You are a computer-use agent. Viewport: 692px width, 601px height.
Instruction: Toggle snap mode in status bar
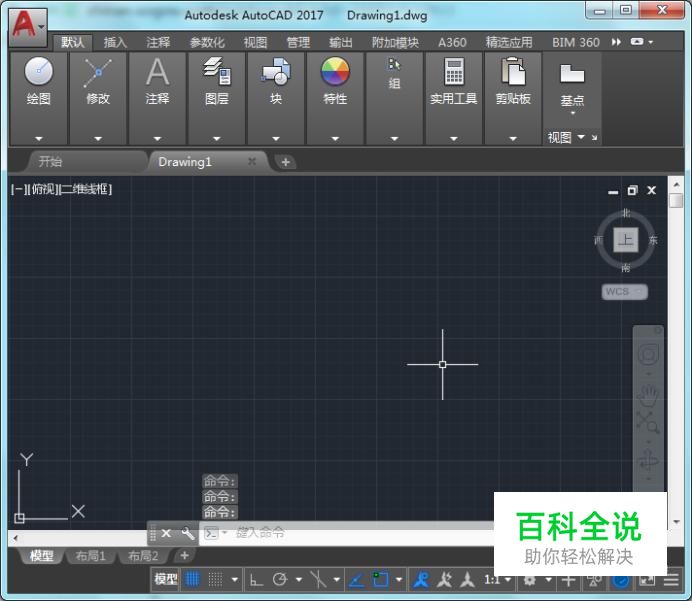coord(215,579)
